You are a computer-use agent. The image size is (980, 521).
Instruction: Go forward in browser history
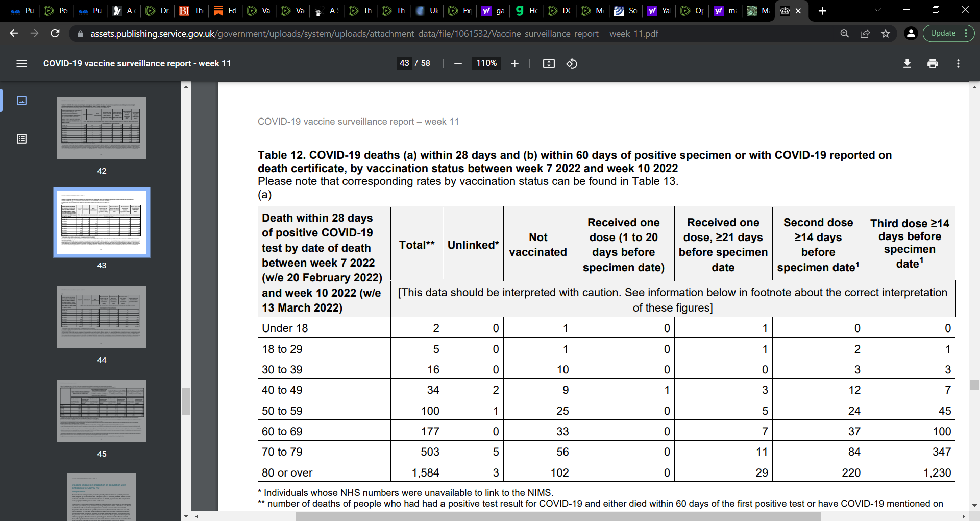(x=34, y=33)
